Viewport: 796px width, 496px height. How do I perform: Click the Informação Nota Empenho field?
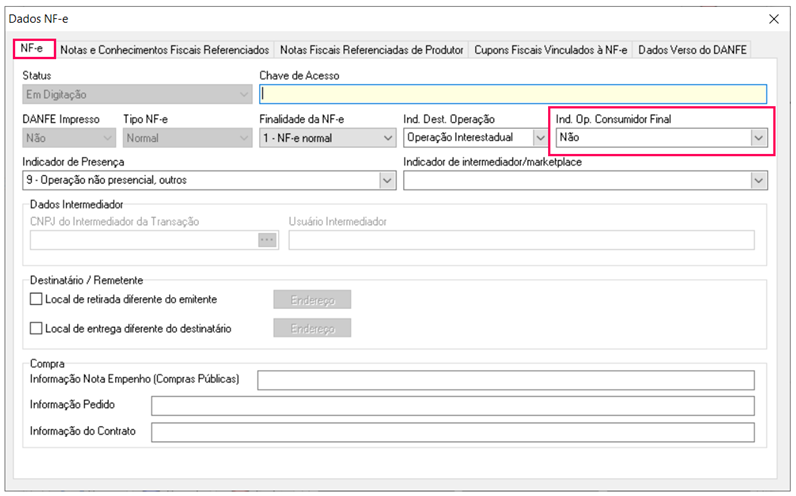point(506,380)
